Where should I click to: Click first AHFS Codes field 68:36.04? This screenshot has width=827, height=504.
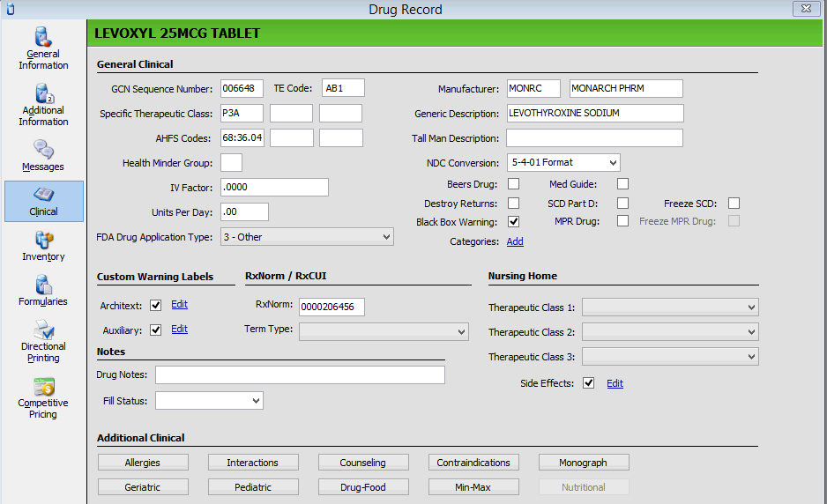point(242,137)
